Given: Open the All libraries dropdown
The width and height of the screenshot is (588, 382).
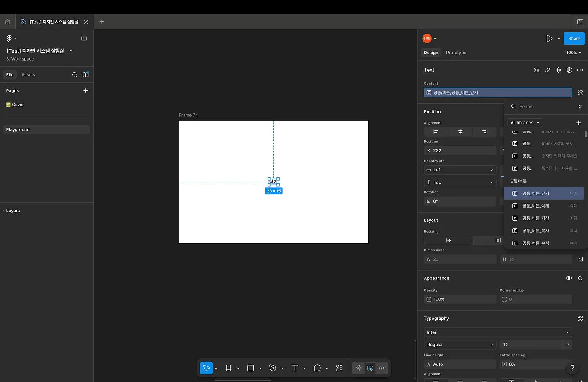Looking at the screenshot, I should (525, 123).
